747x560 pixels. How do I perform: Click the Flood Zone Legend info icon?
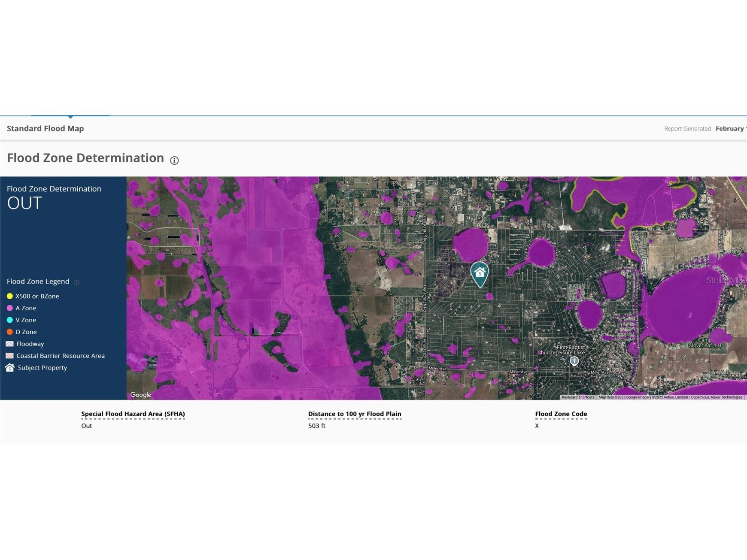pyautogui.click(x=77, y=282)
